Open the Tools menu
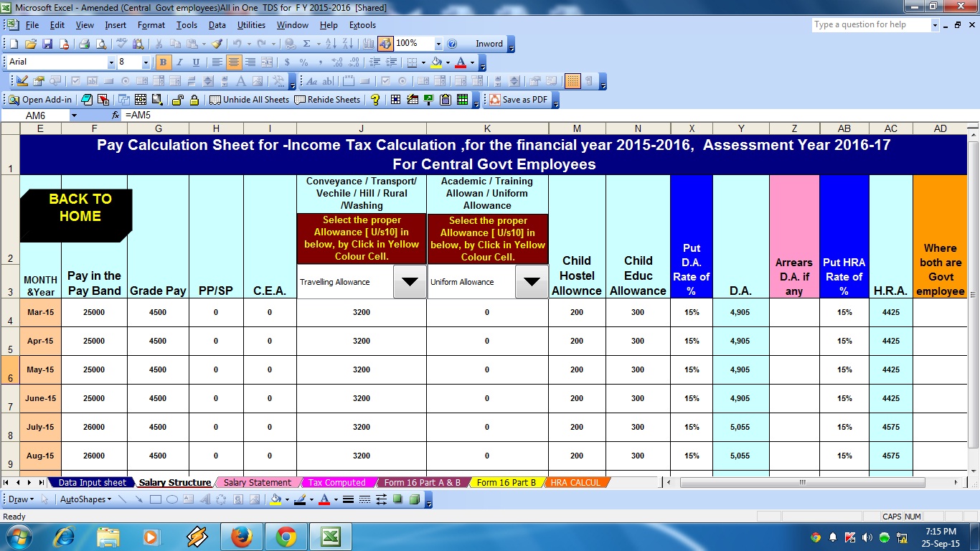 click(x=187, y=25)
